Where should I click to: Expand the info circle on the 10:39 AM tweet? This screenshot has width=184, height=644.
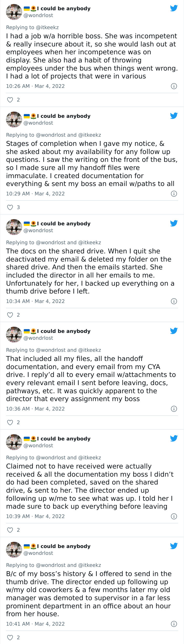(x=174, y=516)
